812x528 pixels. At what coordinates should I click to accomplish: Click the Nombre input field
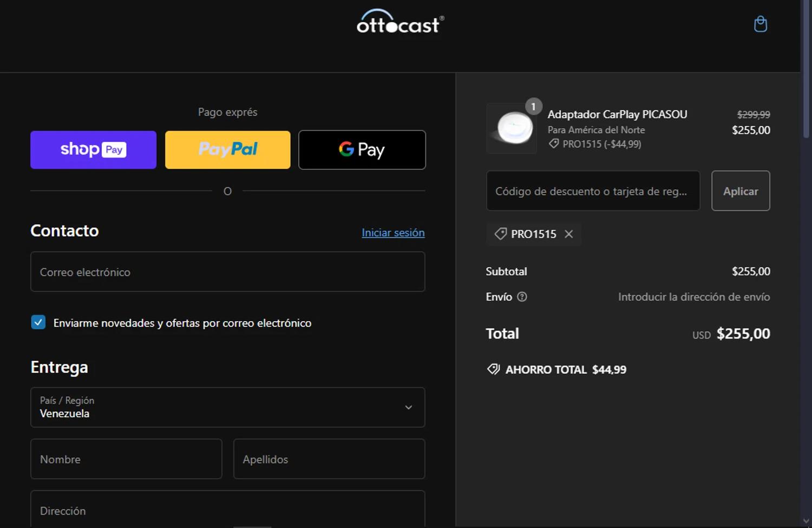coord(126,459)
